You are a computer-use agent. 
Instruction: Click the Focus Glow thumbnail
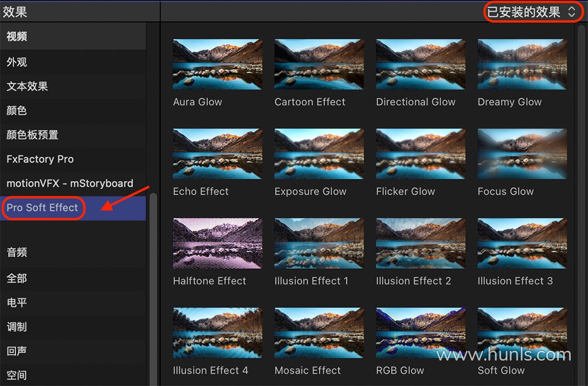(x=522, y=154)
